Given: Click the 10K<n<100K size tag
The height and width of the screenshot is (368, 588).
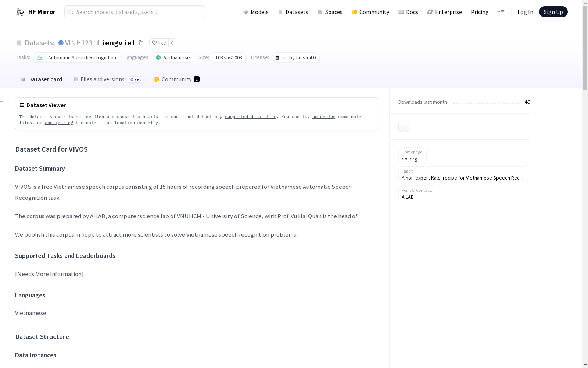Looking at the screenshot, I should click(229, 57).
